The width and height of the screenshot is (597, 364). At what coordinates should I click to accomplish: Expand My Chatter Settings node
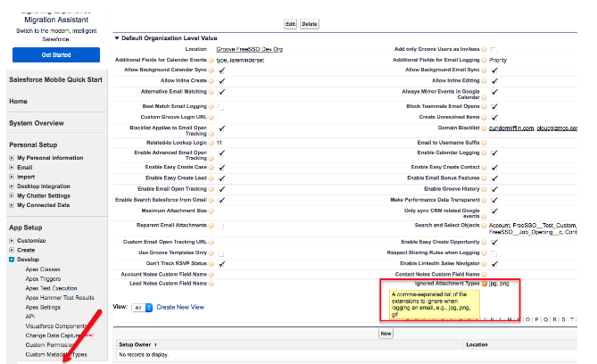coord(12,195)
